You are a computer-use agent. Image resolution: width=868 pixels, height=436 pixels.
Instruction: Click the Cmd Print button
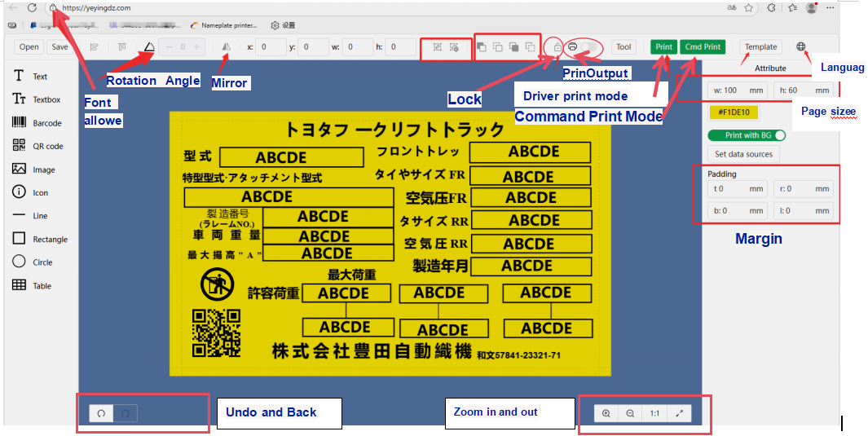pyautogui.click(x=703, y=47)
